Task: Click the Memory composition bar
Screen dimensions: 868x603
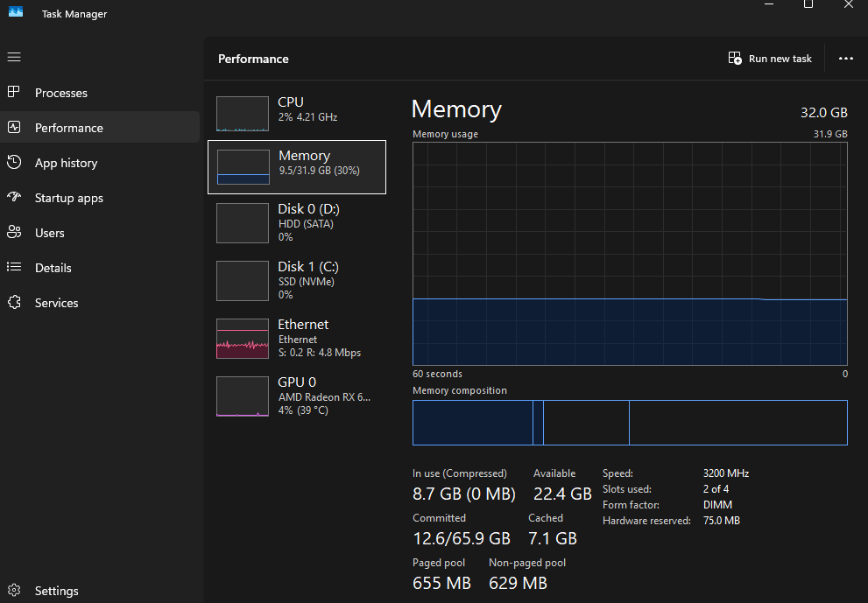Action: (630, 423)
